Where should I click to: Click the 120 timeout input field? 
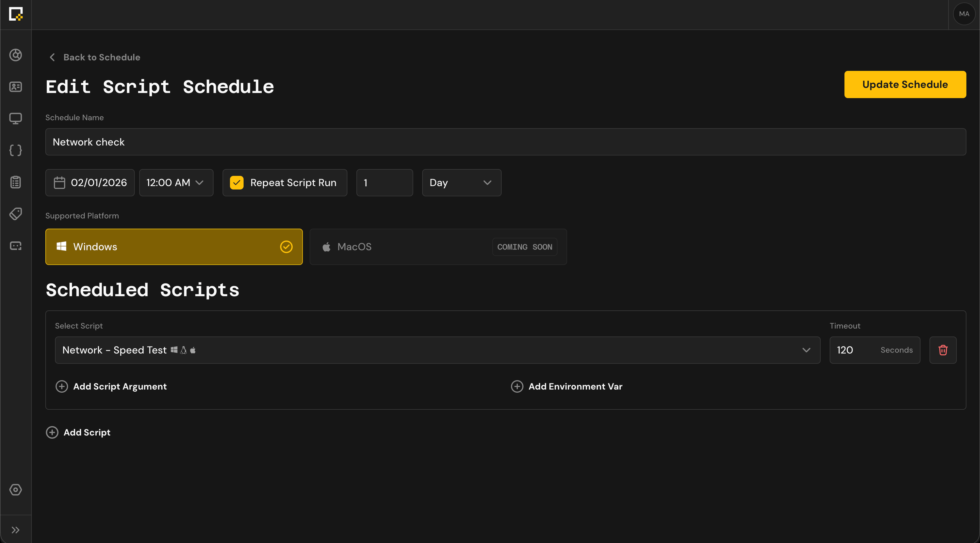874,350
